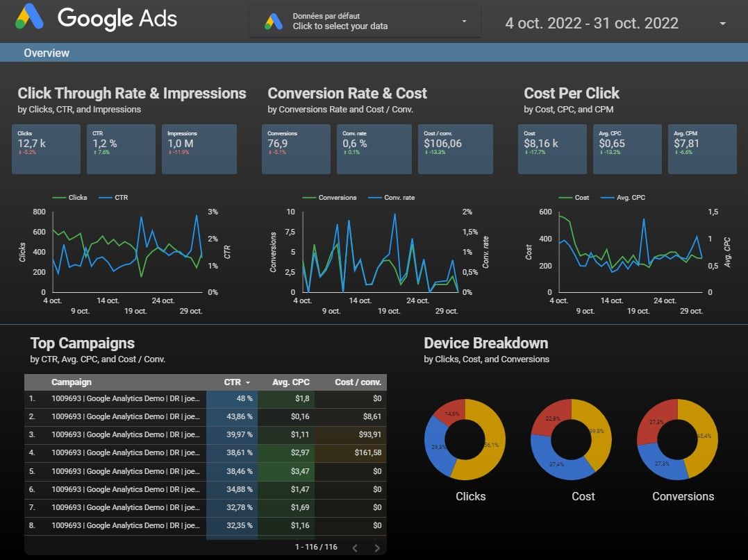This screenshot has height=560, width=748.
Task: Toggle the Cost legend item
Action: click(574, 197)
